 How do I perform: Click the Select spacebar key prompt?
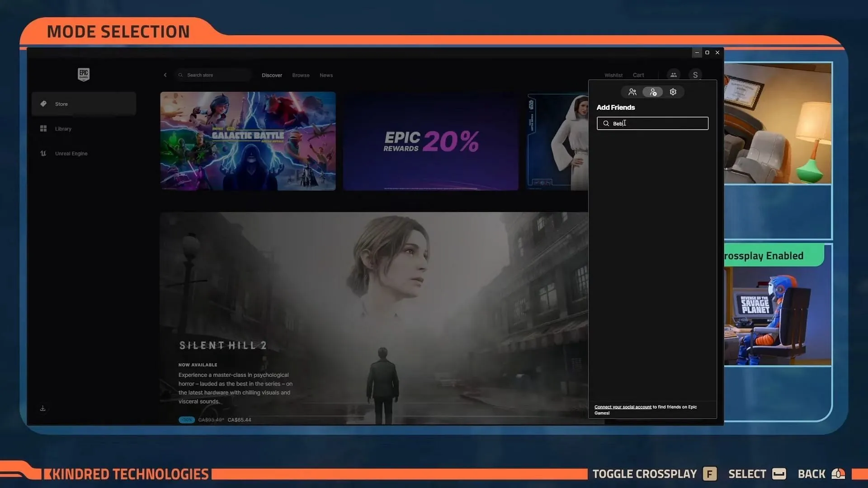point(779,474)
